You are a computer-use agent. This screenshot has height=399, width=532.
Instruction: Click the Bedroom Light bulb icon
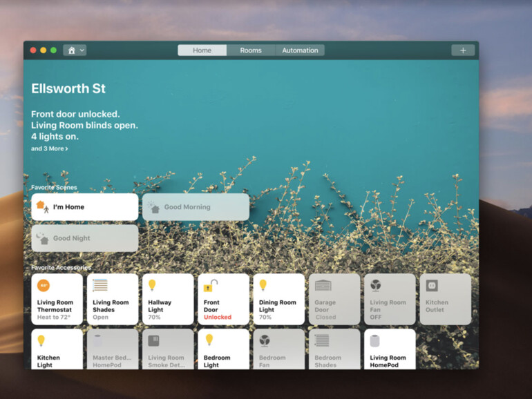[209, 340]
